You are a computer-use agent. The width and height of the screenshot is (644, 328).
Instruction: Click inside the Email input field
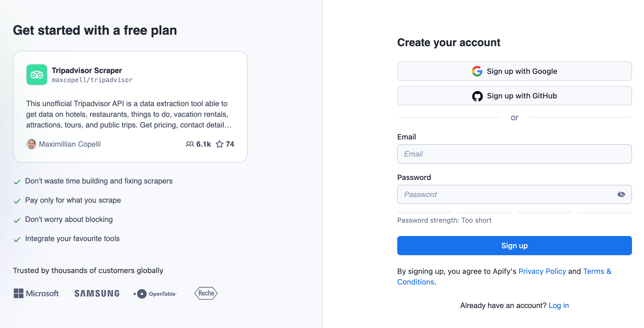[x=514, y=154]
